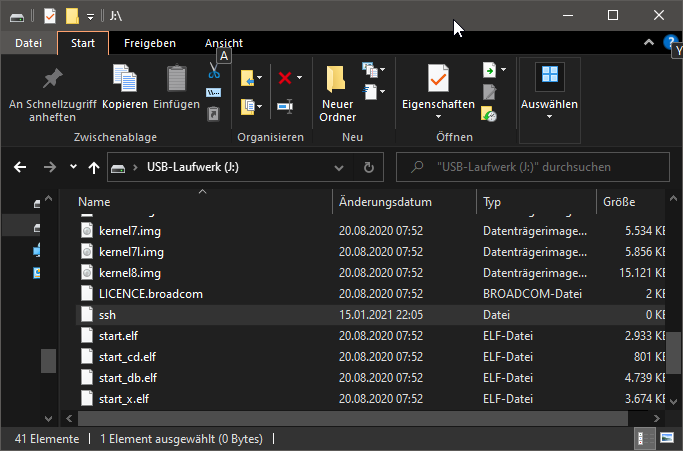The image size is (683, 451).
Task: Click the red X delete icon
Action: click(x=285, y=77)
